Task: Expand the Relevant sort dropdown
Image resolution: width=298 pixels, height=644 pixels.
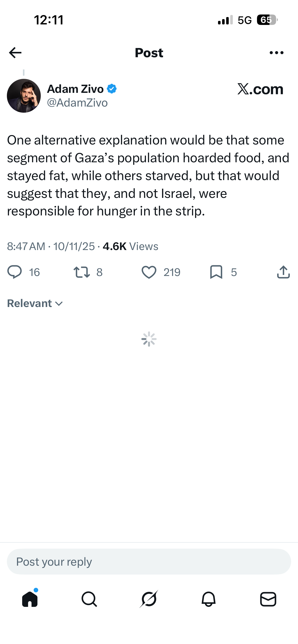Action: [x=35, y=303]
